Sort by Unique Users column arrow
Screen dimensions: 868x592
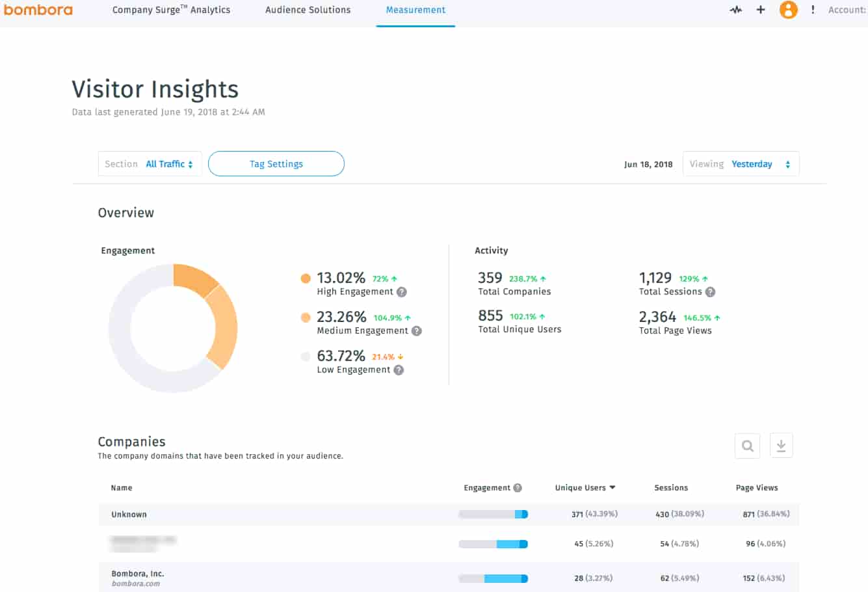(612, 488)
